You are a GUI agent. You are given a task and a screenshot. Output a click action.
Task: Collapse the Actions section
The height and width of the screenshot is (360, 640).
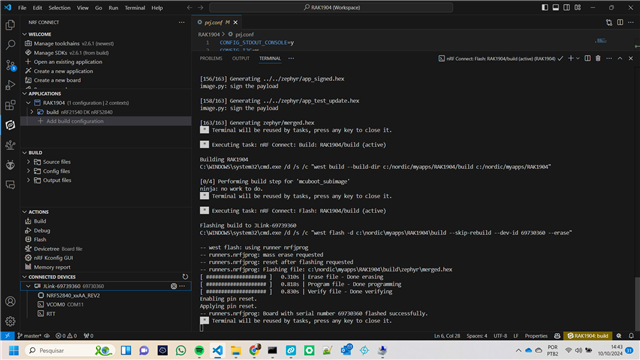point(25,212)
